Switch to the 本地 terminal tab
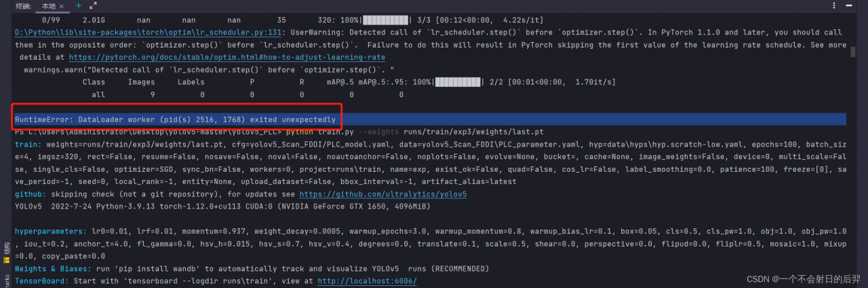Image resolution: width=868 pixels, height=288 pixels. (x=48, y=6)
